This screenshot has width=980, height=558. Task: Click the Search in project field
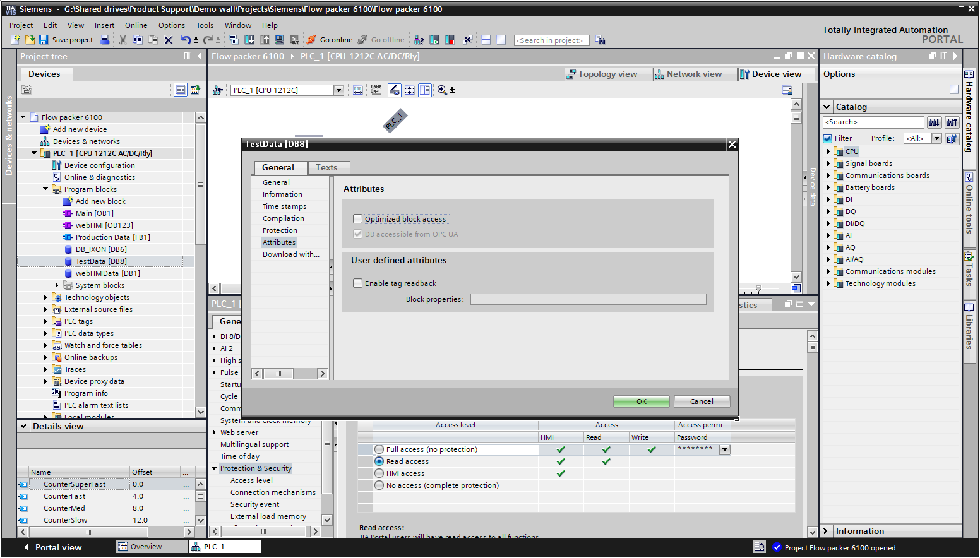(551, 40)
